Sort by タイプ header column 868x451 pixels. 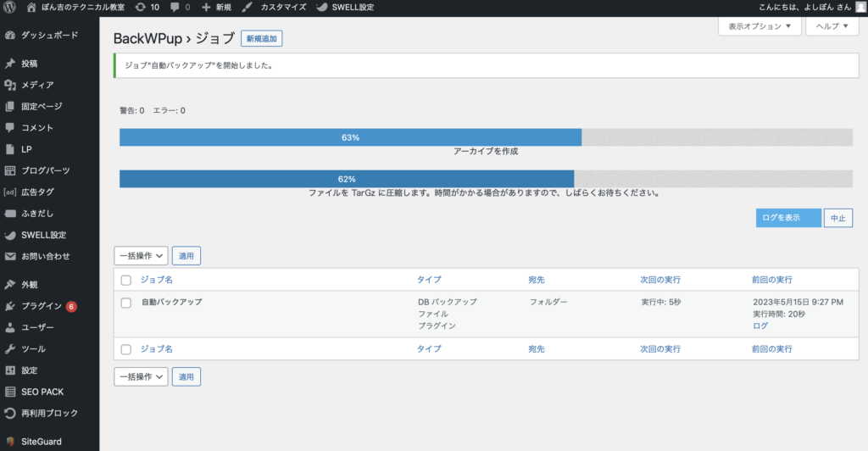click(429, 280)
